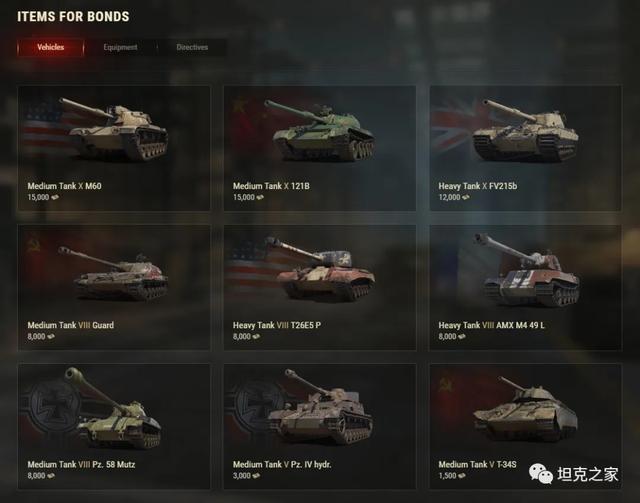
Task: Click the bonds icon beside FV215b's 12,000 price
Action: [x=465, y=197]
